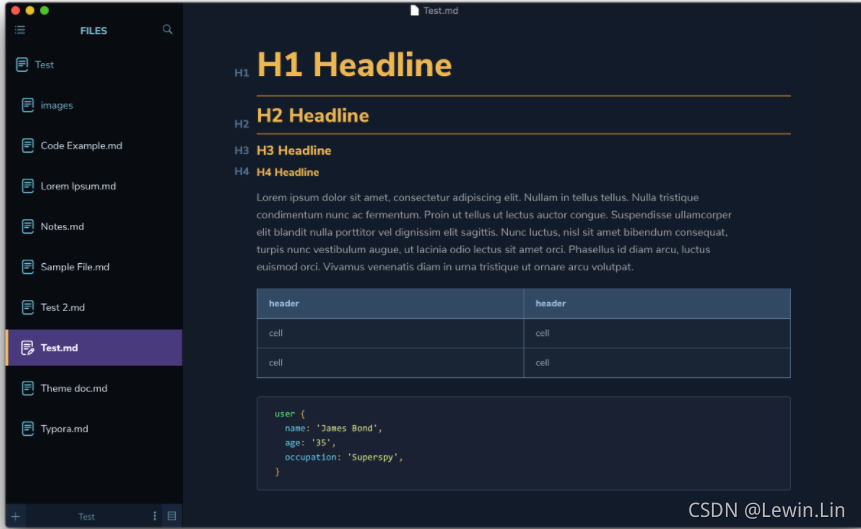This screenshot has width=861, height=529.
Task: Click the Lorem Ipsum.md file icon
Action: tap(27, 186)
